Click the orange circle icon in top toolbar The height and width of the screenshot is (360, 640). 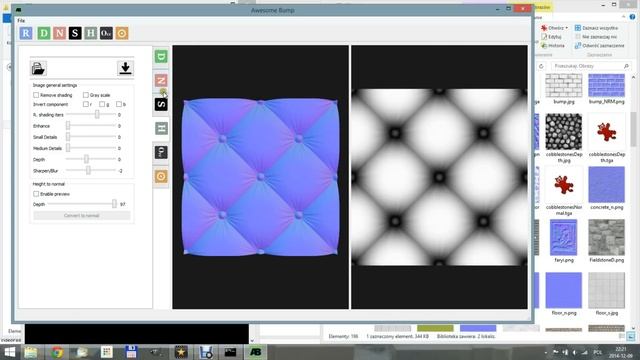pos(122,33)
